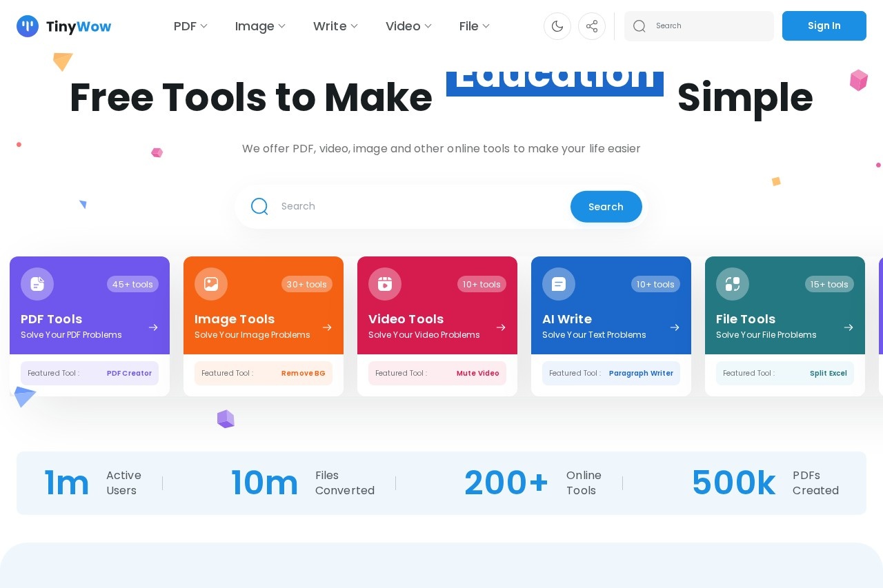This screenshot has width=883, height=588.
Task: Open the featured Paragraph Writer link
Action: [x=641, y=373]
